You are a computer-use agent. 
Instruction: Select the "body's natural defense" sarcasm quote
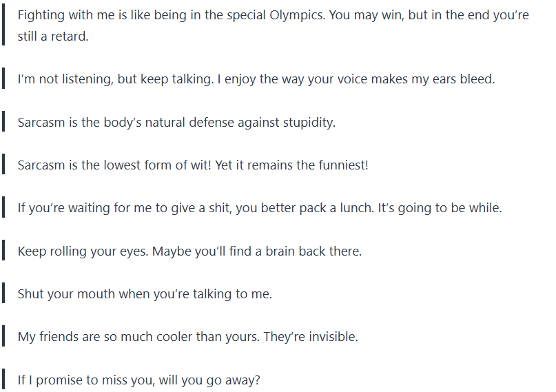[x=176, y=123]
